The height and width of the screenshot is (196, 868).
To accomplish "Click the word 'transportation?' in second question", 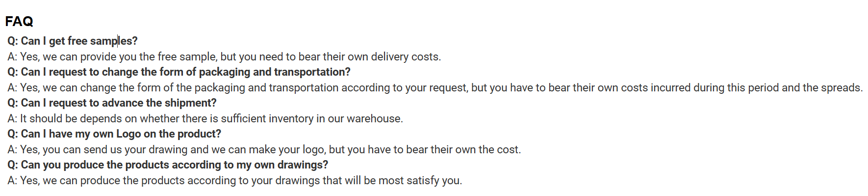I will pyautogui.click(x=312, y=72).
